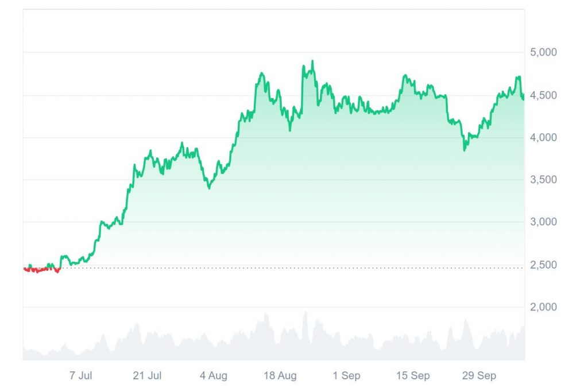Click the 5,000 price axis label
The image size is (588, 392).
pos(544,52)
